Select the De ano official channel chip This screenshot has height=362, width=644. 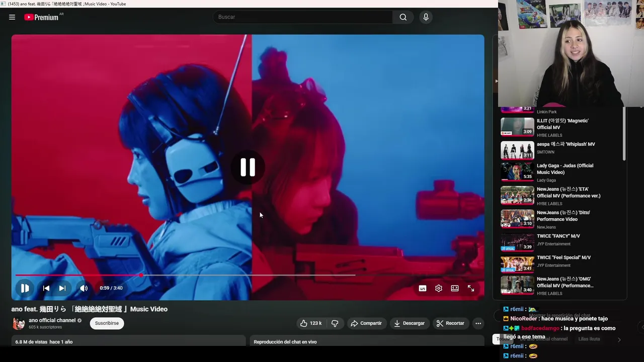tap(544, 339)
